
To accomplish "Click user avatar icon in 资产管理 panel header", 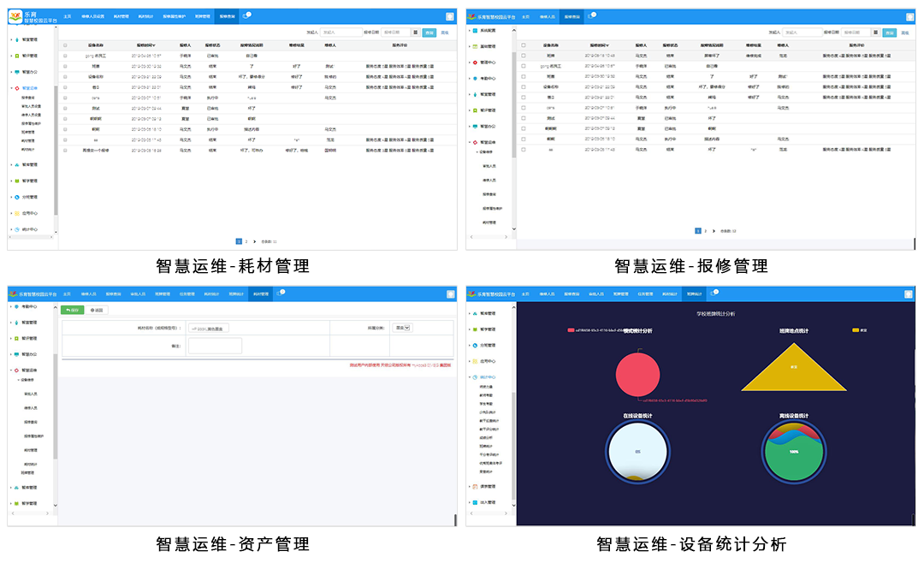I will pos(450,293).
